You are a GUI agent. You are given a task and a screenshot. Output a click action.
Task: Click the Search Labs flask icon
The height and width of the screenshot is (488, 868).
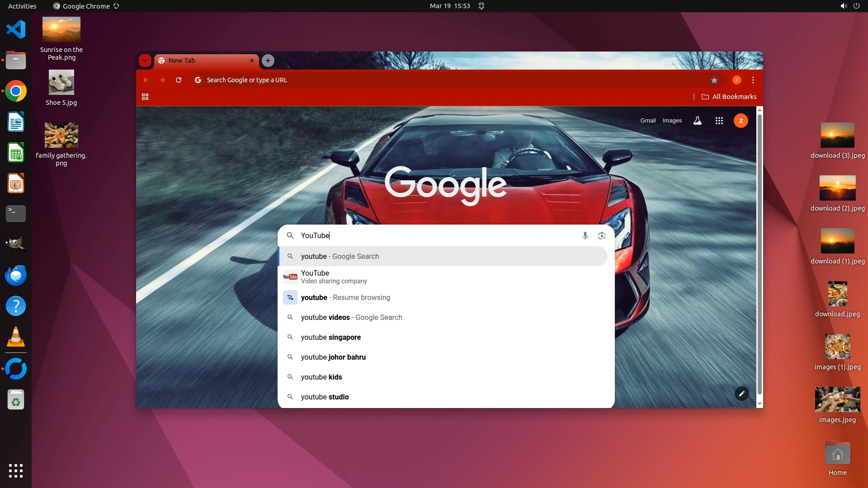coord(698,121)
